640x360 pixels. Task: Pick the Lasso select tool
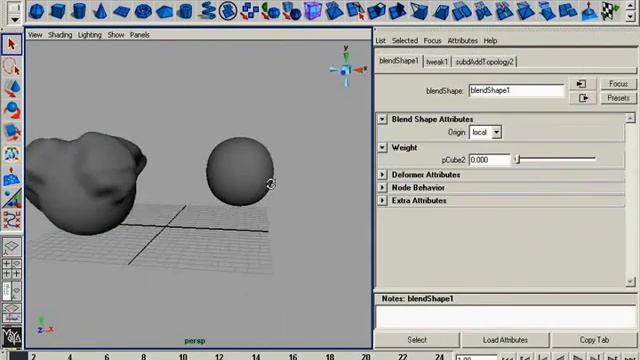[11, 66]
